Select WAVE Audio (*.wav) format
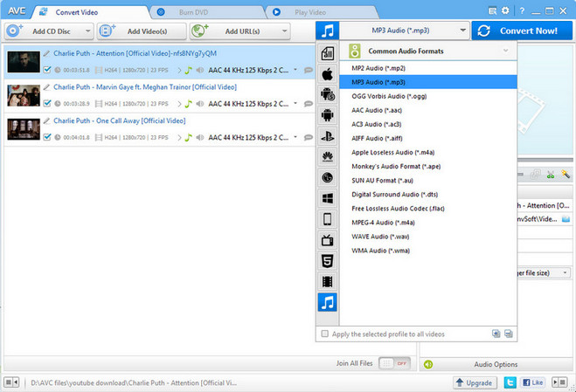The height and width of the screenshot is (392, 576). coord(380,237)
